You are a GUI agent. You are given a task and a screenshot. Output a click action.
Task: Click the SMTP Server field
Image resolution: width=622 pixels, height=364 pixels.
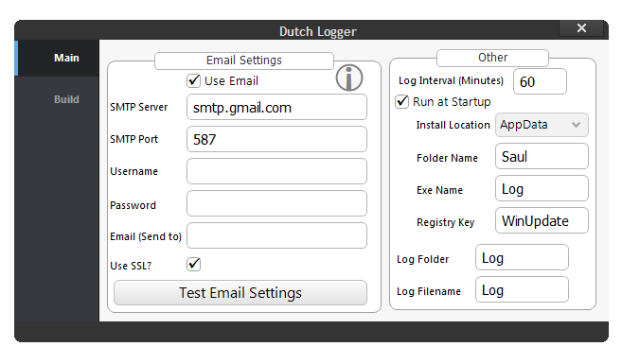276,107
